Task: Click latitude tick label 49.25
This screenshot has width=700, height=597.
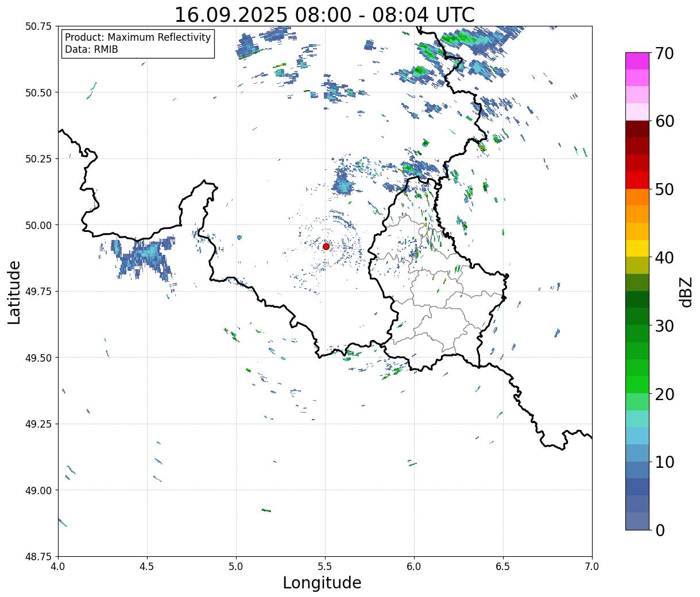Action: [38, 424]
